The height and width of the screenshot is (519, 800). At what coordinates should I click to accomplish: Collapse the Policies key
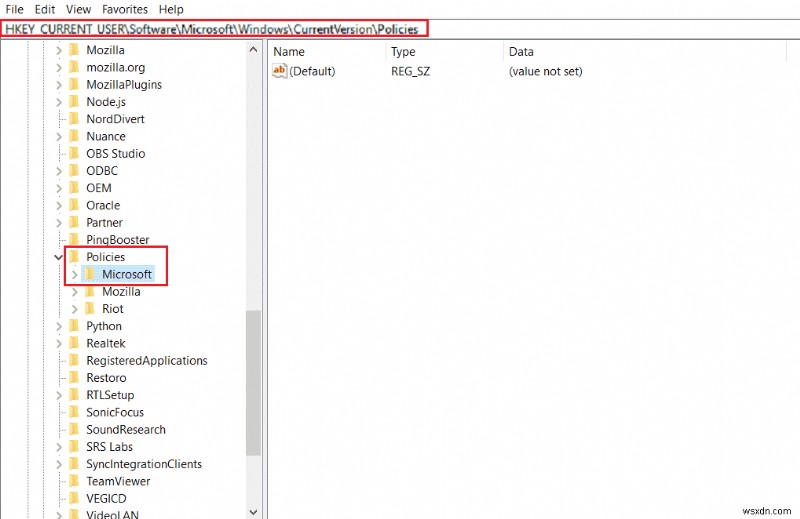59,257
